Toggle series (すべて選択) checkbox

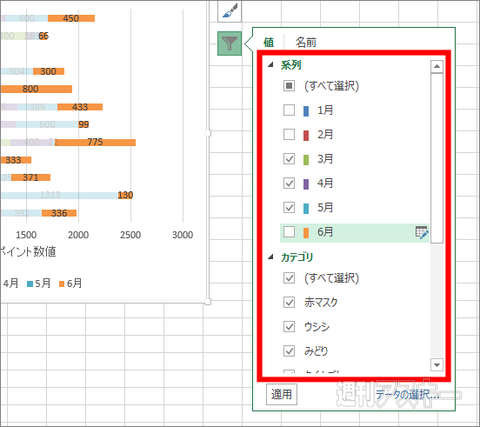pyautogui.click(x=289, y=86)
